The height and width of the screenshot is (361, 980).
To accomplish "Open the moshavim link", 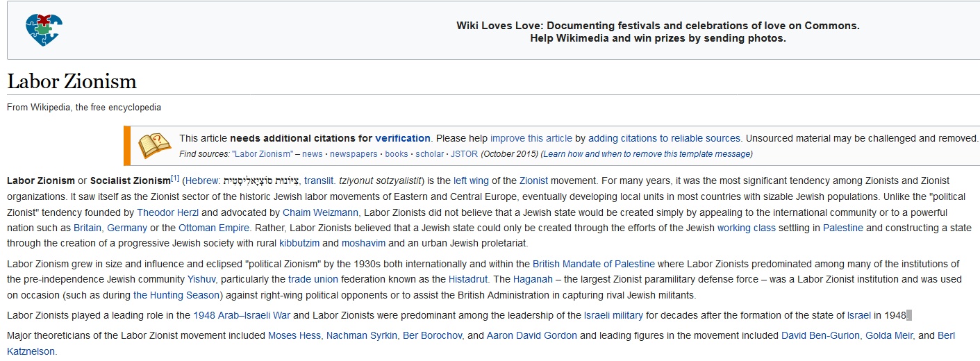I will tap(363, 244).
